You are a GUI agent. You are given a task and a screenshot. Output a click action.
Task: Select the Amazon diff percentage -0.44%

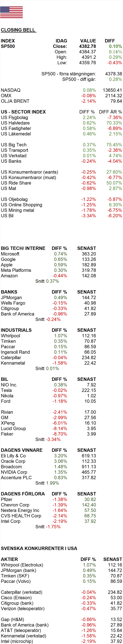pos(60,276)
